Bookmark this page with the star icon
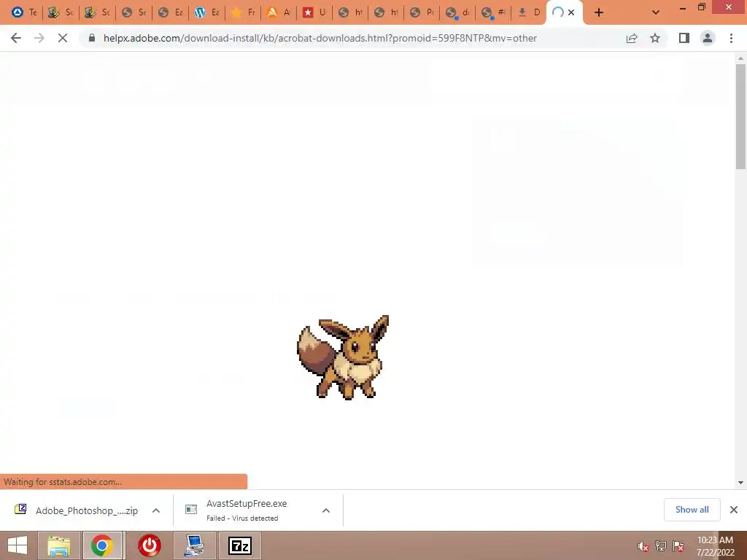747x560 pixels. [x=655, y=38]
